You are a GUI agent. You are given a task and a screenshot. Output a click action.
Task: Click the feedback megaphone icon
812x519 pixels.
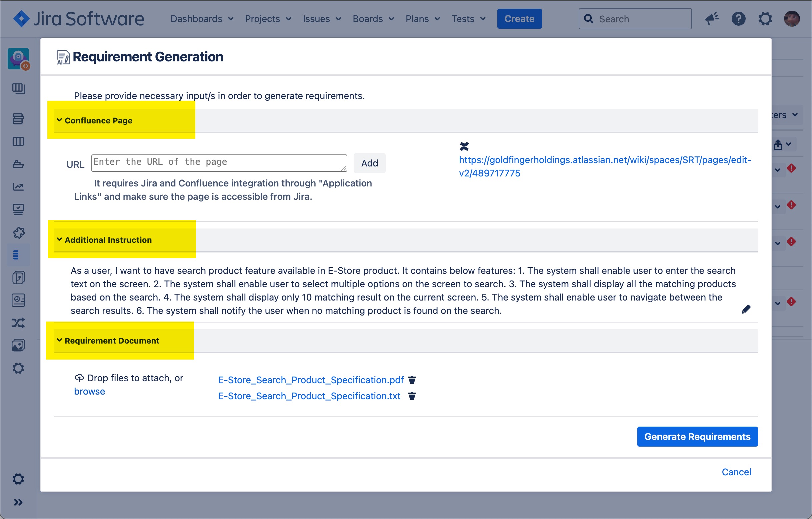712,19
